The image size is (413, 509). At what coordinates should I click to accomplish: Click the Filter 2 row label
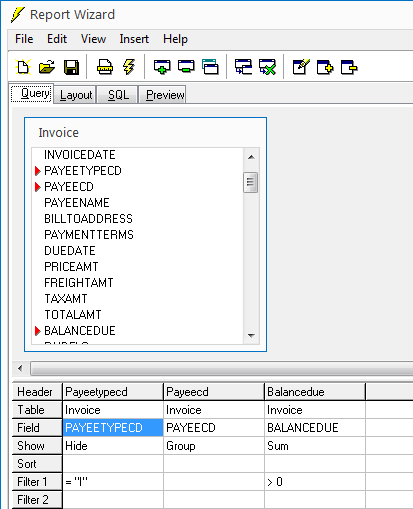pos(37,500)
